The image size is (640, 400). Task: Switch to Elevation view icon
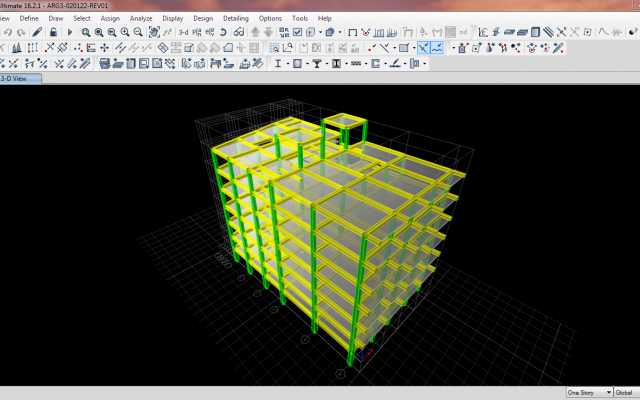tap(210, 32)
